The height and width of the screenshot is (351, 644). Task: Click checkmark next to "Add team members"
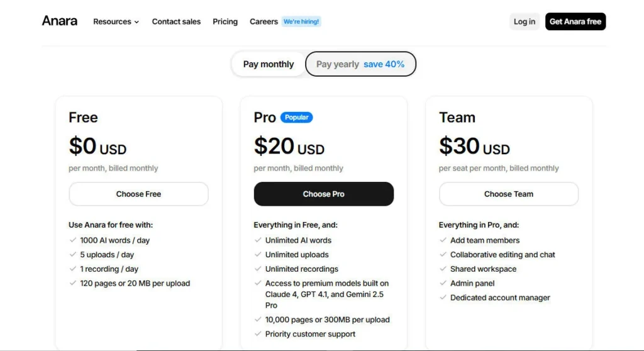pos(443,240)
